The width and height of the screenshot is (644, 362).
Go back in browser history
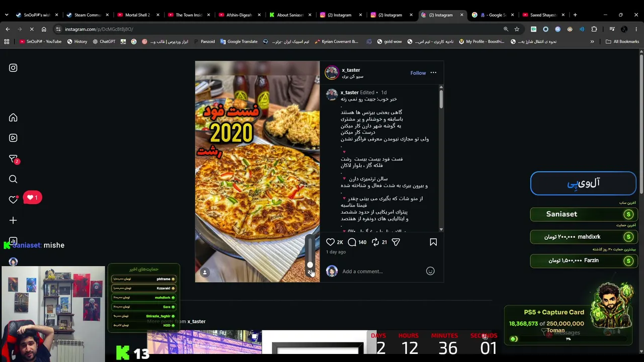click(8, 29)
